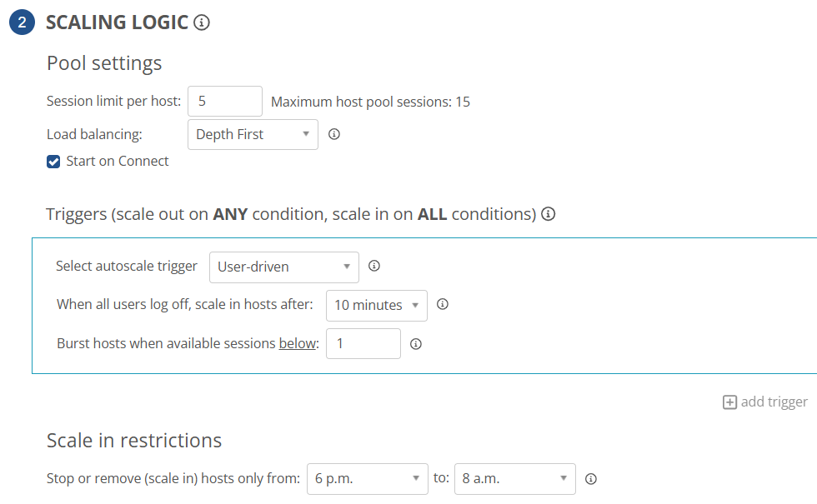The image size is (817, 504).
Task: Click the plus icon for add trigger
Action: click(729, 402)
